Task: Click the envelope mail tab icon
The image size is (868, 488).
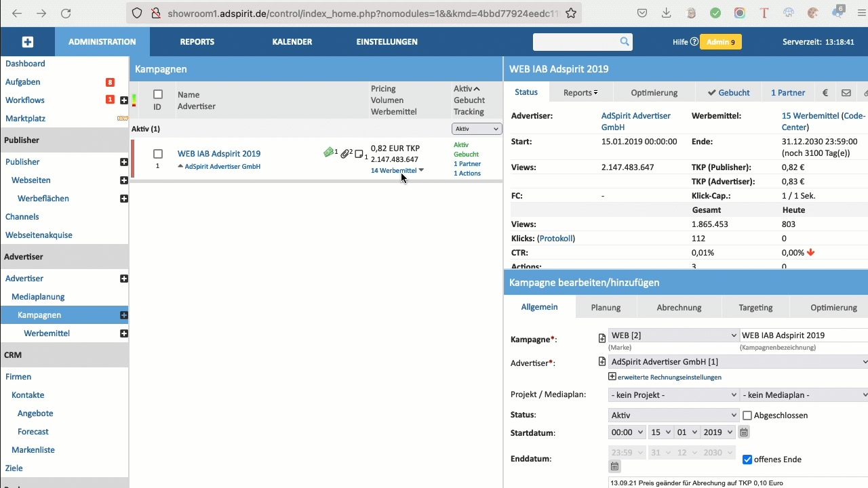Action: pos(846,93)
